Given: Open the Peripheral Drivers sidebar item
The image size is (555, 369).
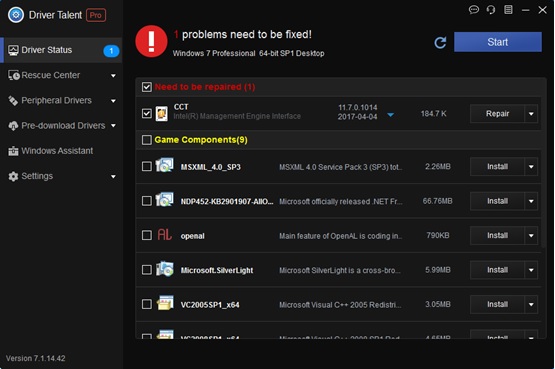Looking at the screenshot, I should coord(61,101).
